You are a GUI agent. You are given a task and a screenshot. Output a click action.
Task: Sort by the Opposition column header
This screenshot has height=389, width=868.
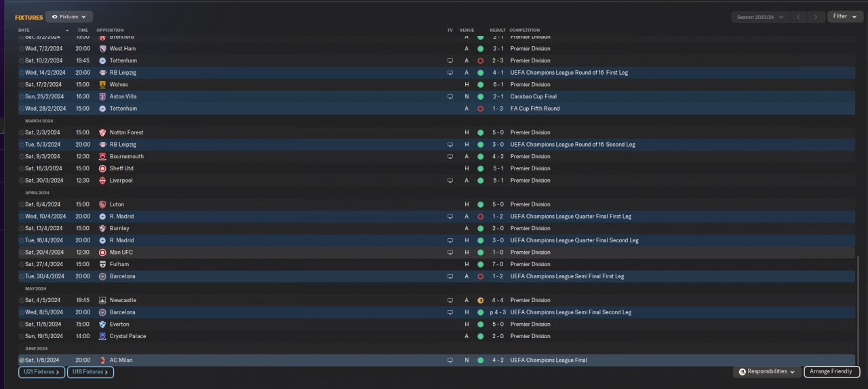110,30
